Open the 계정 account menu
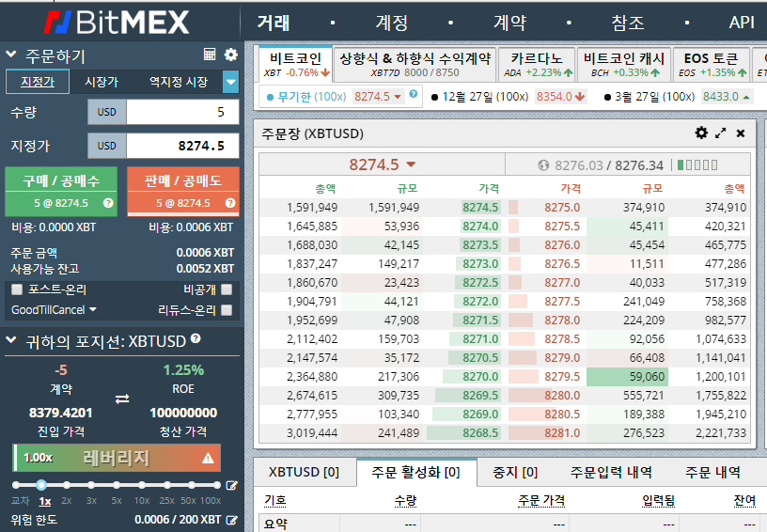 point(391,23)
